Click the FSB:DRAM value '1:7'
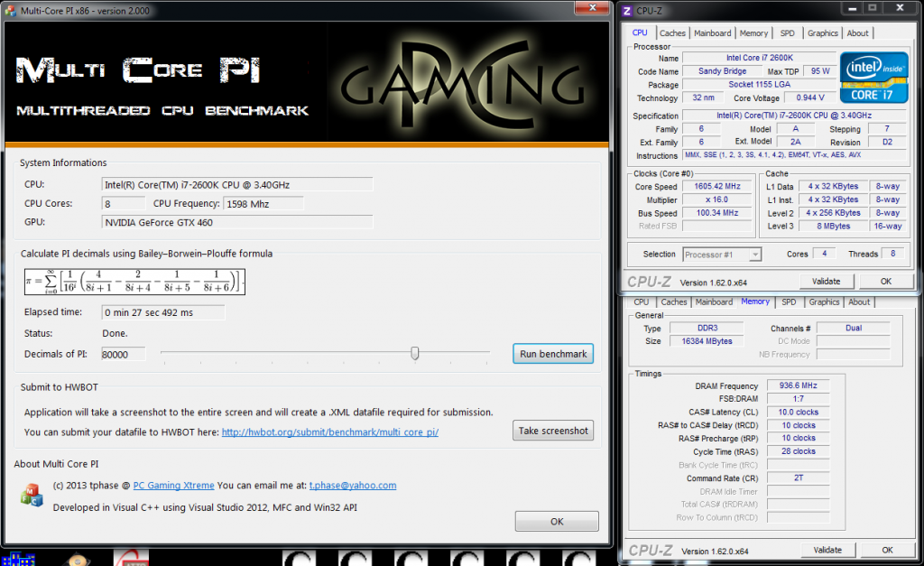Viewport: 924px width, 566px height. (798, 399)
